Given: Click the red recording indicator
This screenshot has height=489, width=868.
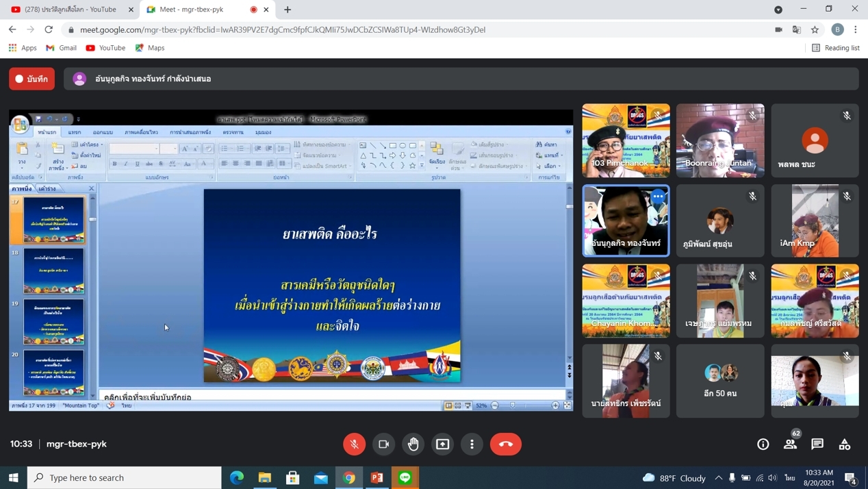Looking at the screenshot, I should pos(31,79).
